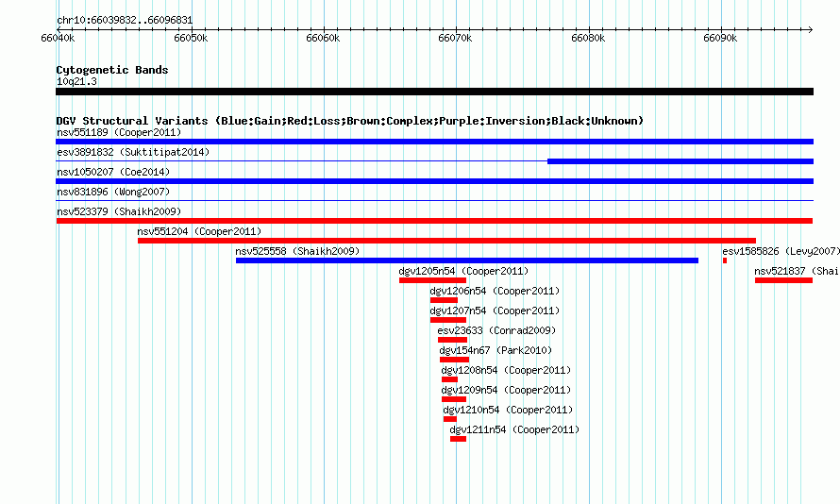Click the red bar beneath esv23633
The height and width of the screenshot is (504, 840).
pos(452,340)
